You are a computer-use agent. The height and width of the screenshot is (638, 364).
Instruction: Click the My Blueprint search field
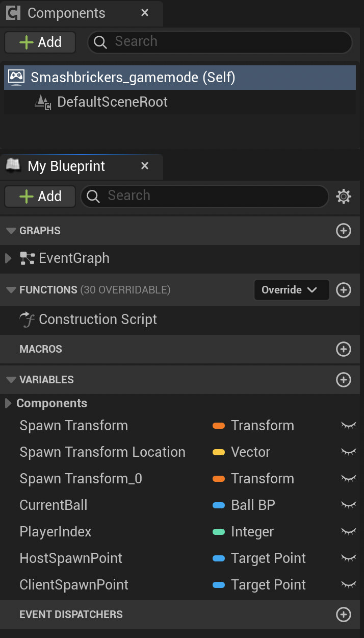[204, 196]
